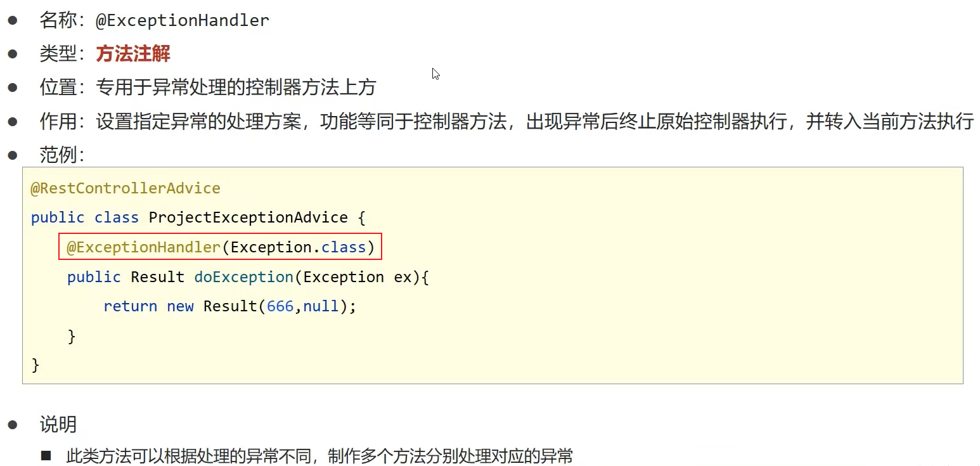Click the bullet dot before 类型
The height and width of the screenshot is (466, 980).
[x=13, y=54]
